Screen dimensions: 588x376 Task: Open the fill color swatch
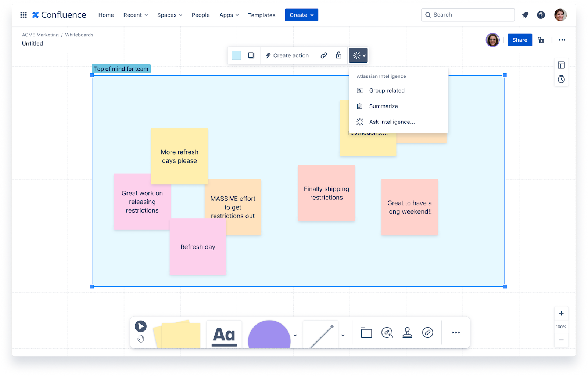[x=236, y=55]
